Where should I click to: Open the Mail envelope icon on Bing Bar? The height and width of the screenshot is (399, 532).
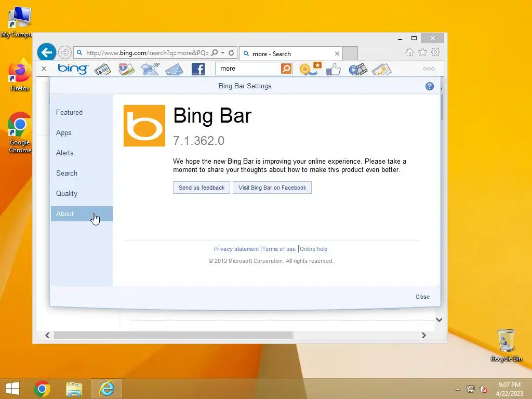175,69
